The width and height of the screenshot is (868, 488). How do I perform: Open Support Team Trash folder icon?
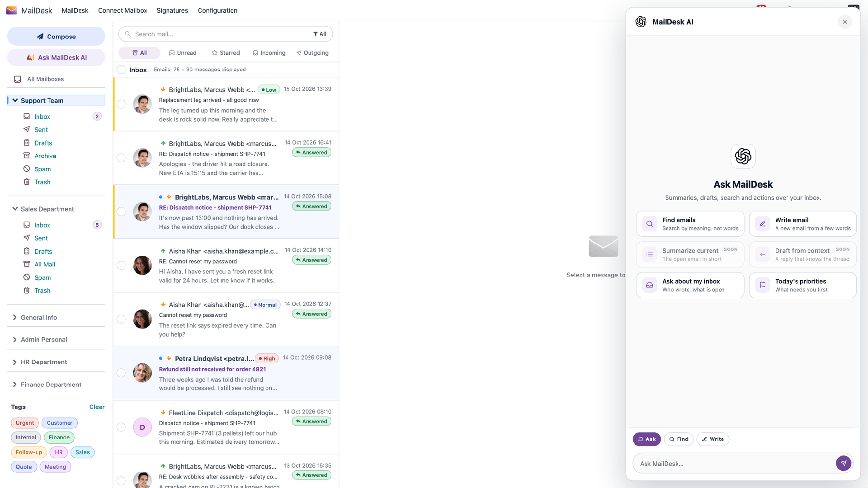coord(27,182)
